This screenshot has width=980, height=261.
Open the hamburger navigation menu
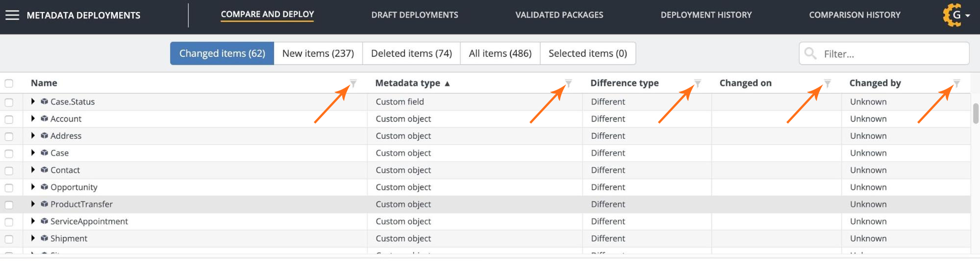point(12,15)
